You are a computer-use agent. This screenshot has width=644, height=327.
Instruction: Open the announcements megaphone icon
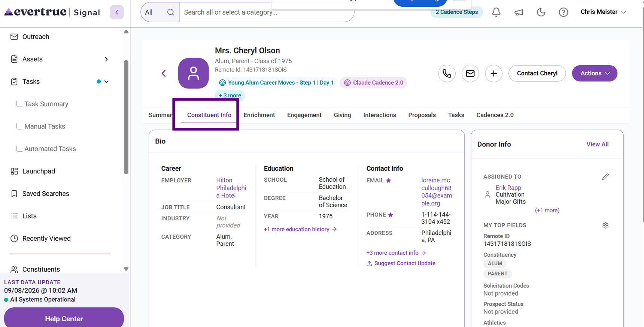(x=519, y=12)
